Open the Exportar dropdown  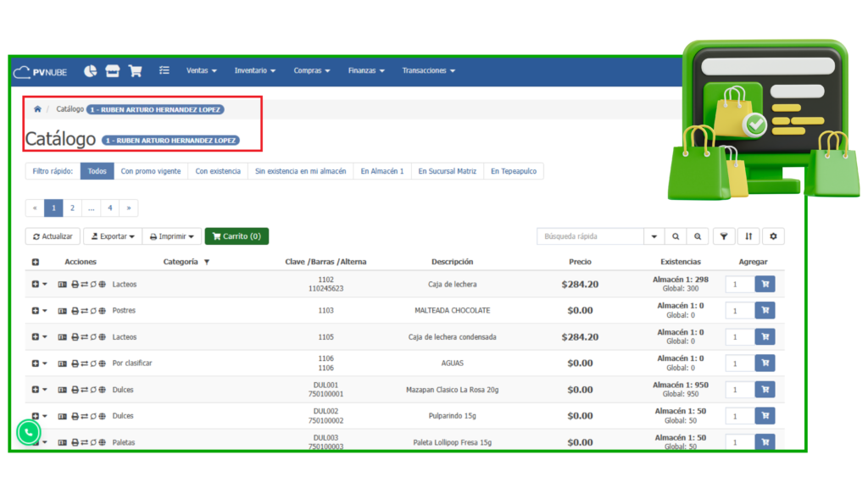(111, 236)
